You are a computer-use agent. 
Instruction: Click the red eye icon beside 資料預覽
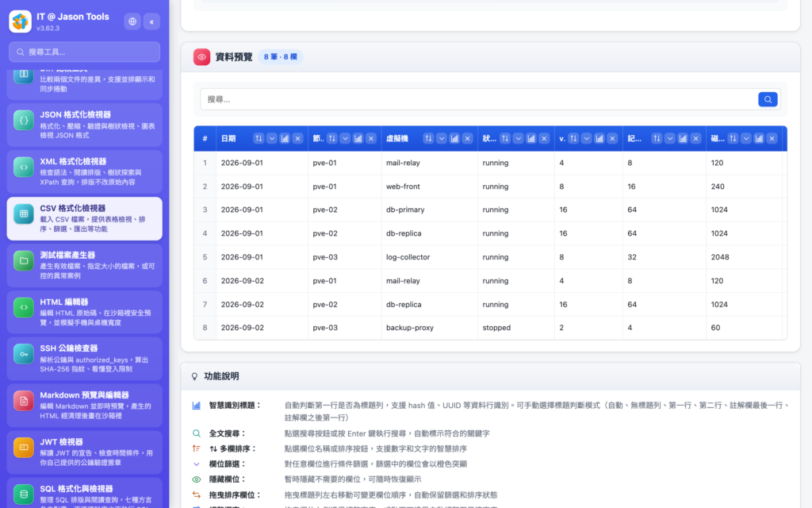pyautogui.click(x=202, y=57)
